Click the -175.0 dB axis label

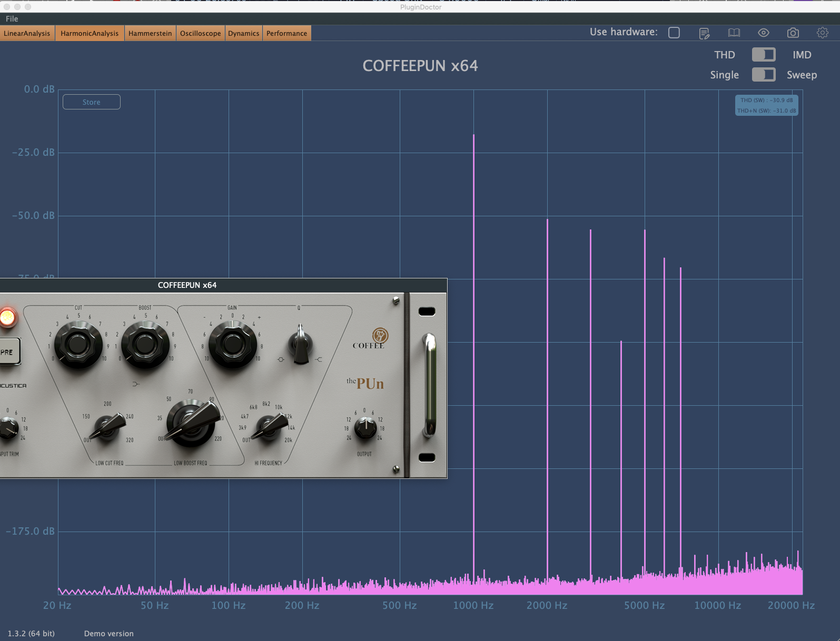coord(30,531)
